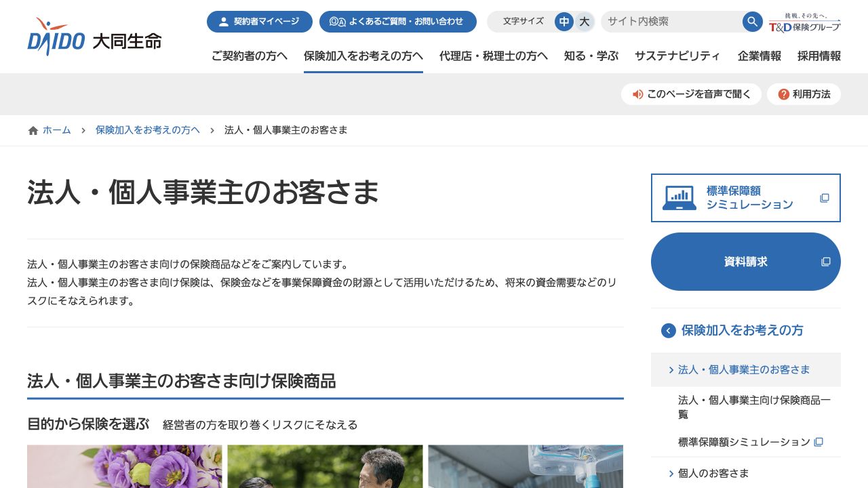Image resolution: width=868 pixels, height=488 pixels.
Task: Open ご契約者の方へ menu
Action: pyautogui.click(x=250, y=56)
